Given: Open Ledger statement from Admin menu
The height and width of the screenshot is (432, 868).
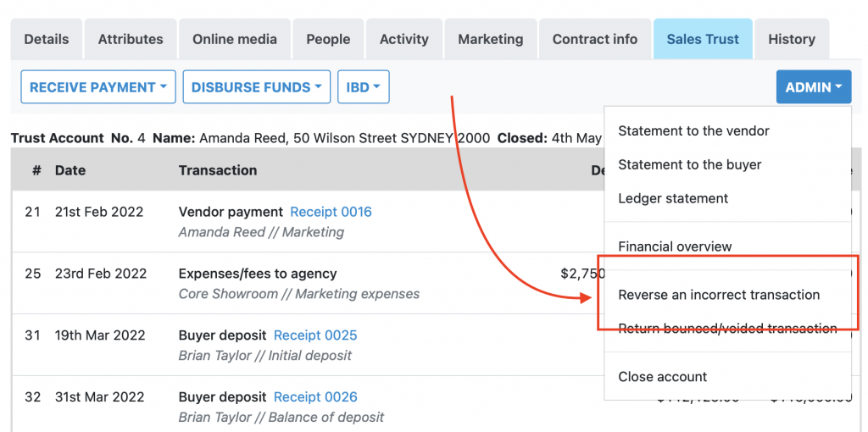Looking at the screenshot, I should [x=673, y=199].
